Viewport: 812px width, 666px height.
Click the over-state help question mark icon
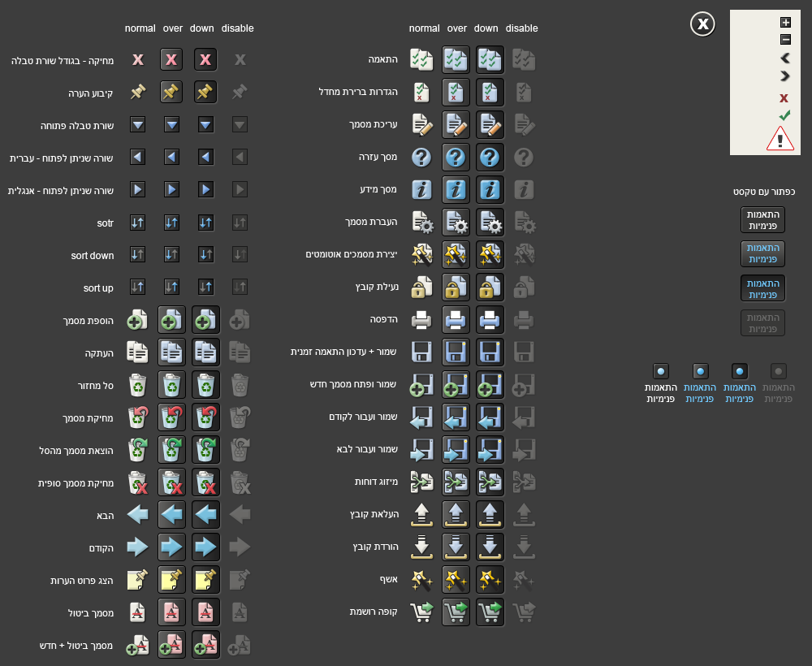pos(456,158)
